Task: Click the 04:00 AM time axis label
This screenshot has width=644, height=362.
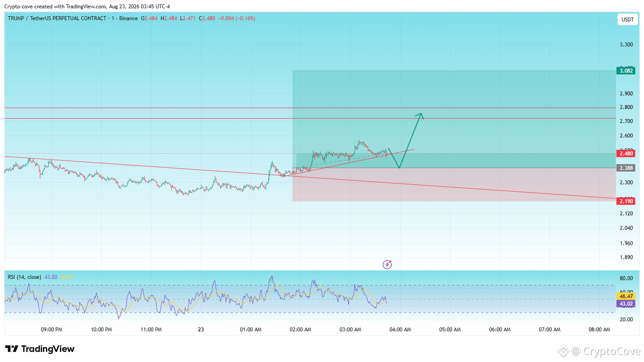Action: point(400,330)
